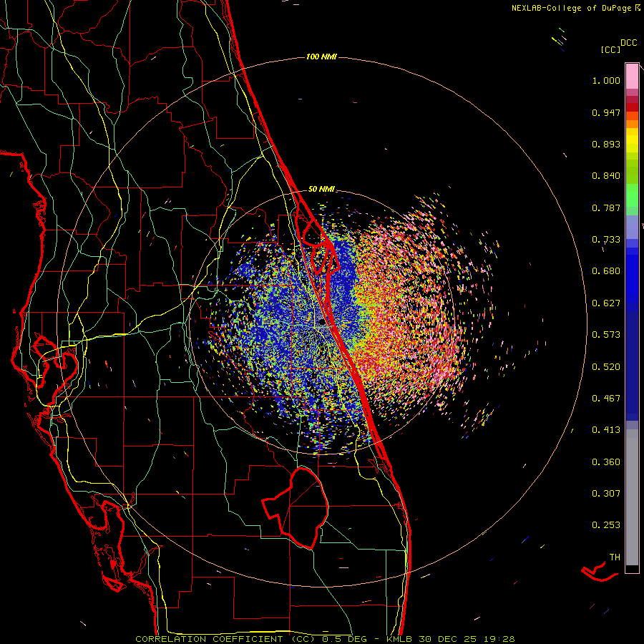This screenshot has height=644, width=644.
Task: Click the 0.467 scale value
Action: pyautogui.click(x=606, y=399)
